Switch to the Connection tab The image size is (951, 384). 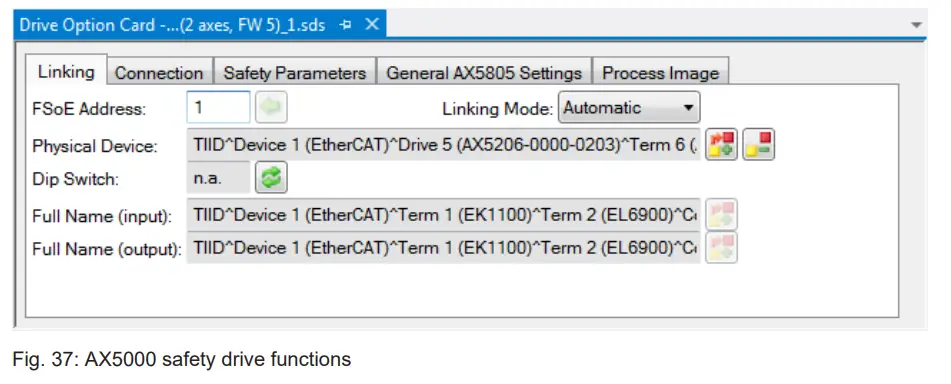tap(159, 73)
